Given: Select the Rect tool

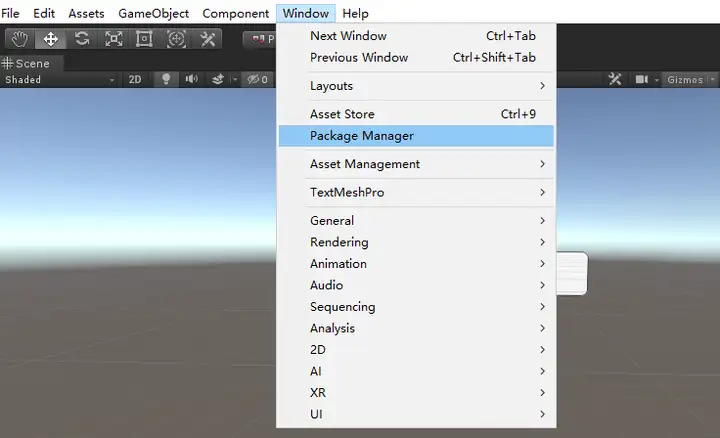Looking at the screenshot, I should [144, 39].
